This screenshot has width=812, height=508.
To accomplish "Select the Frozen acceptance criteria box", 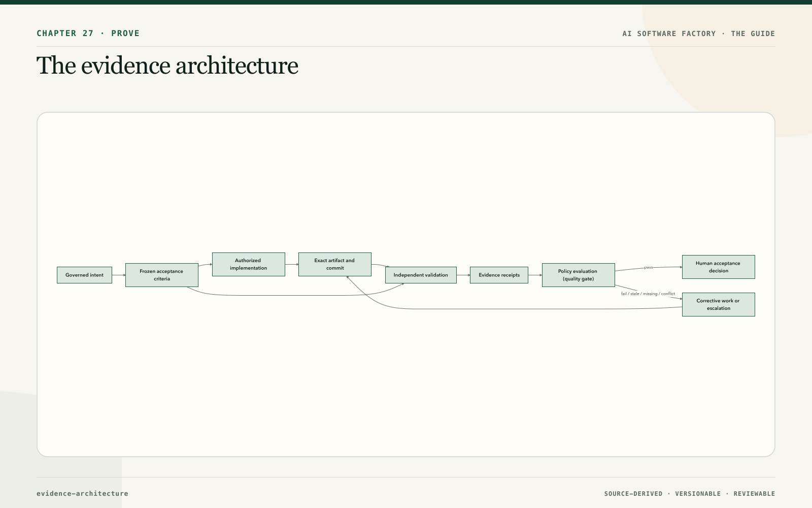I will [x=162, y=275].
